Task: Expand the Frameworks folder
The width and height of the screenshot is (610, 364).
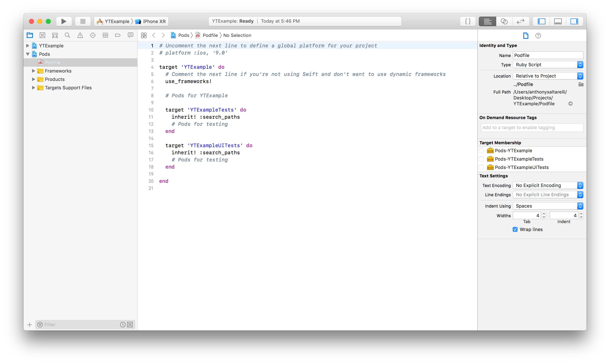Action: [34, 71]
